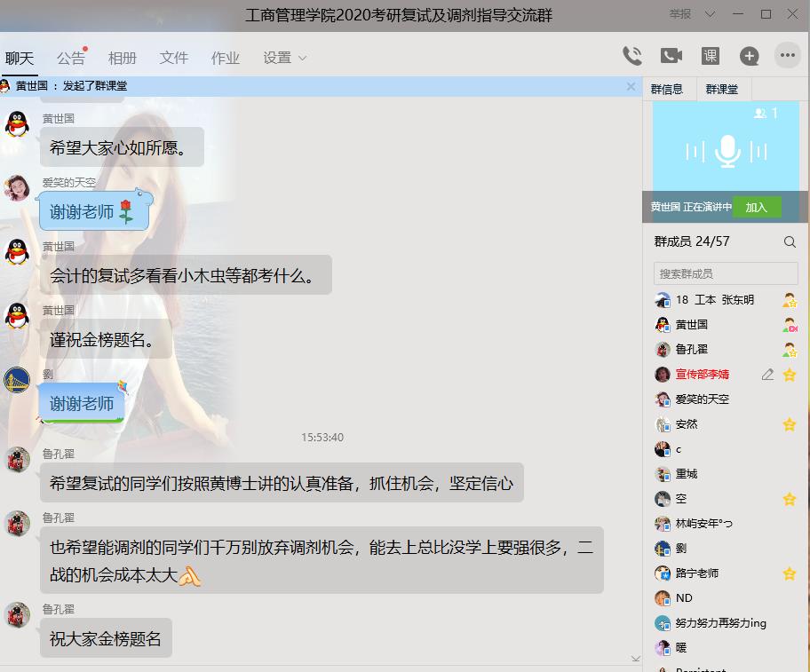Expand the arrow next to 举报

click(x=710, y=14)
